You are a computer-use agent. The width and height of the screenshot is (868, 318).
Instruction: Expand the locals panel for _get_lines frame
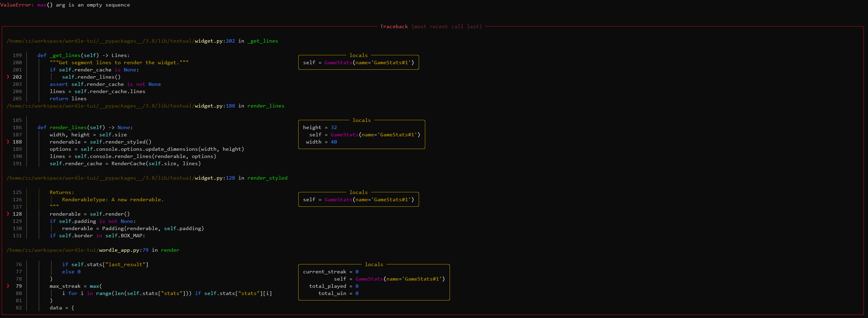(x=358, y=55)
